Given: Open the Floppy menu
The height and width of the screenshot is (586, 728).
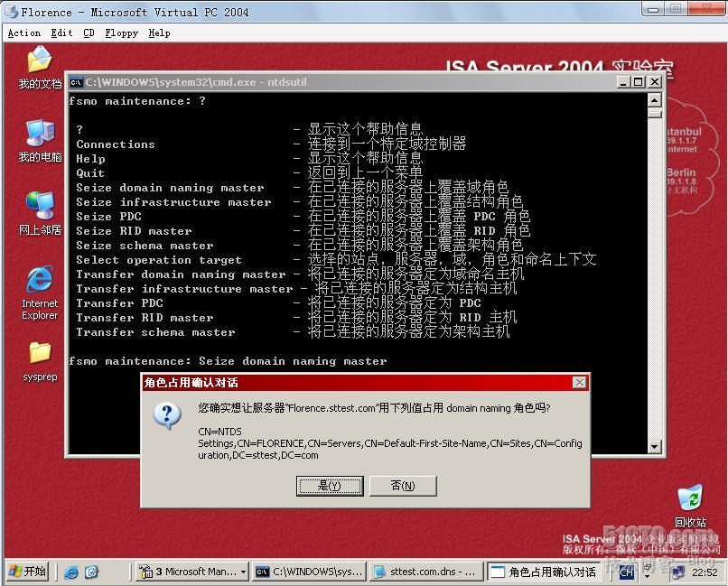Looking at the screenshot, I should (x=122, y=33).
